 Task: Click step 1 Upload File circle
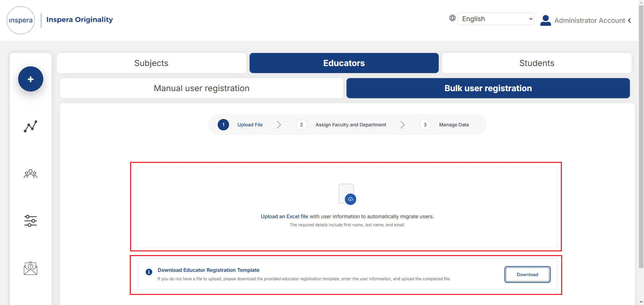[223, 125]
